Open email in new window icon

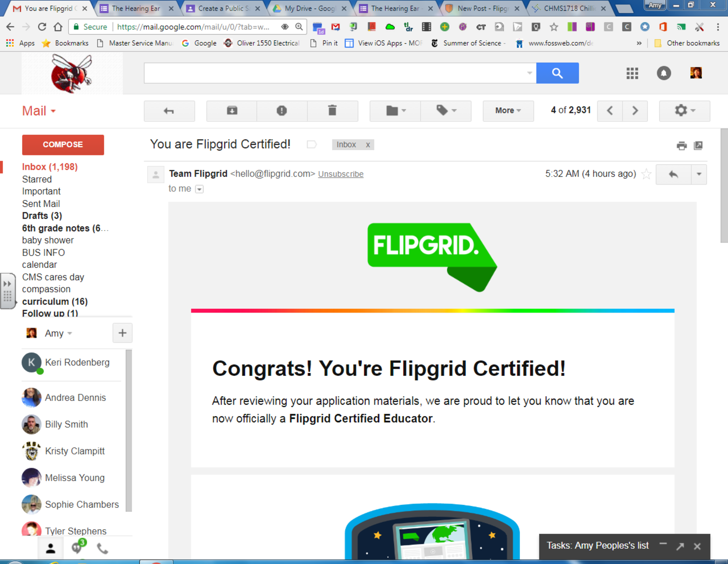click(x=698, y=145)
